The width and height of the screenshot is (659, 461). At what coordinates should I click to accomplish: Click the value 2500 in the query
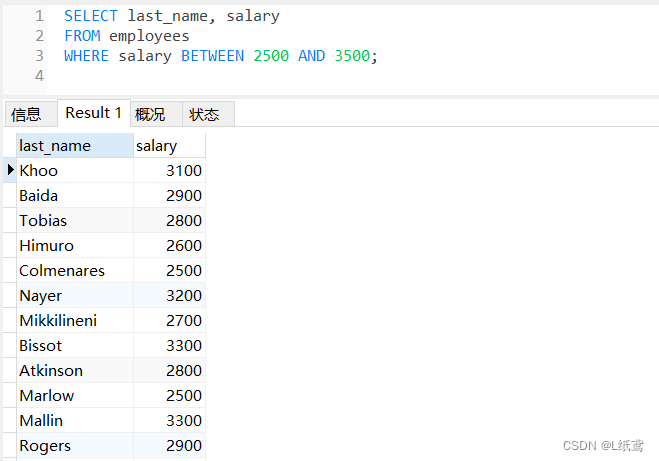(271, 55)
